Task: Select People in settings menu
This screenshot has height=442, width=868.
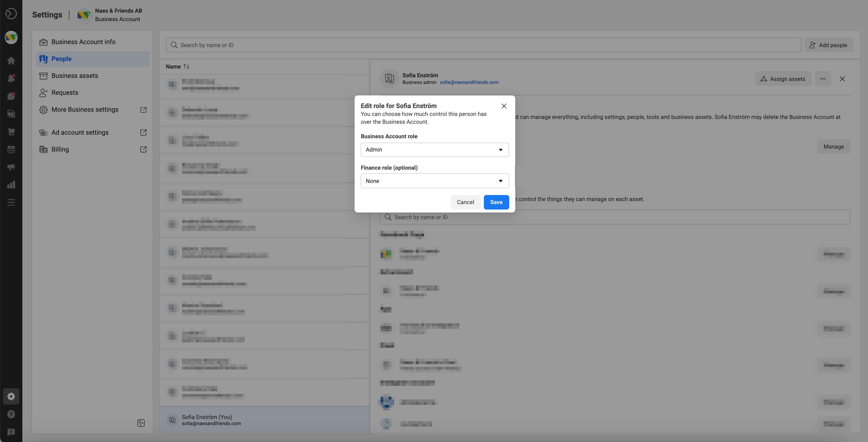Action: pos(92,59)
